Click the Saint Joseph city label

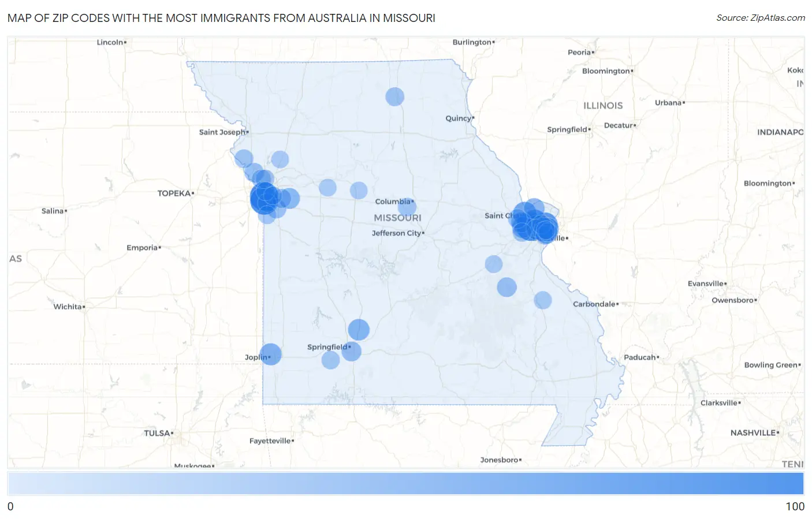(222, 132)
